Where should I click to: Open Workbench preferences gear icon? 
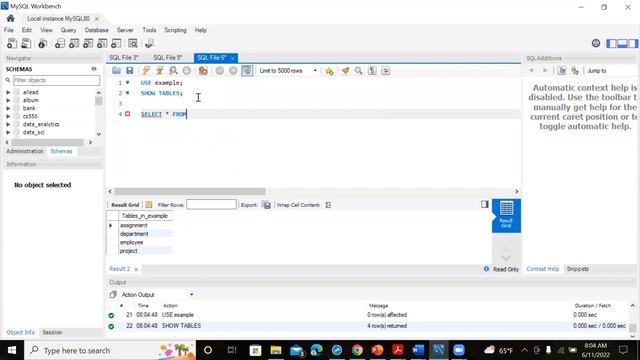[x=596, y=43]
